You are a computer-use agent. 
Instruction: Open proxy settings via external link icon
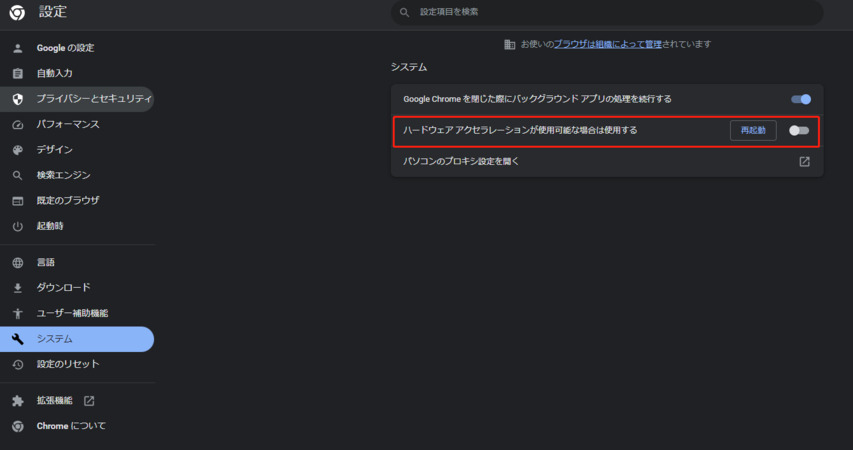click(x=804, y=162)
